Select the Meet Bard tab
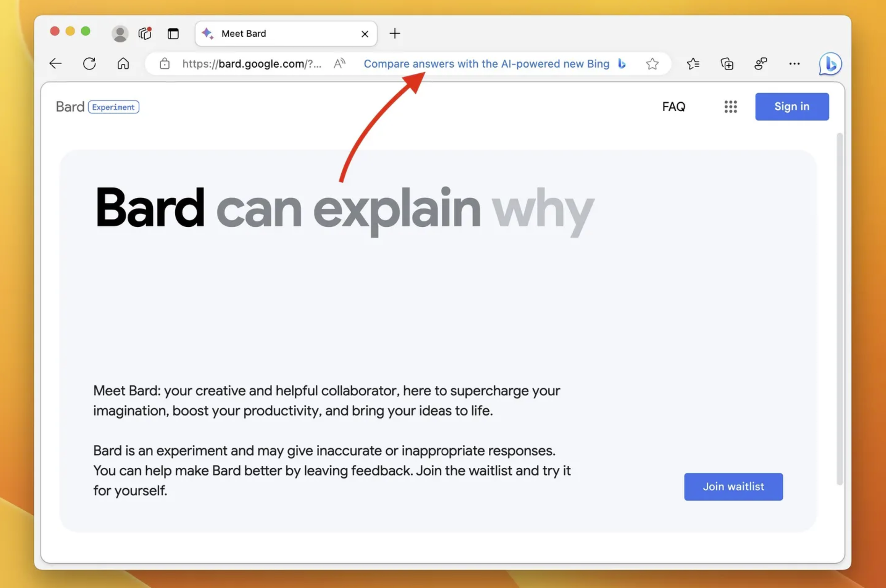Image resolution: width=886 pixels, height=588 pixels. pyautogui.click(x=286, y=34)
